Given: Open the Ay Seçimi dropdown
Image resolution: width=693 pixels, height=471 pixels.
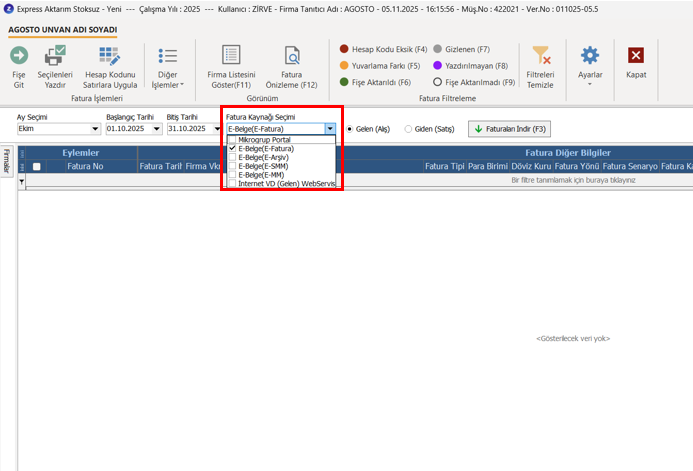Looking at the screenshot, I should (x=95, y=129).
